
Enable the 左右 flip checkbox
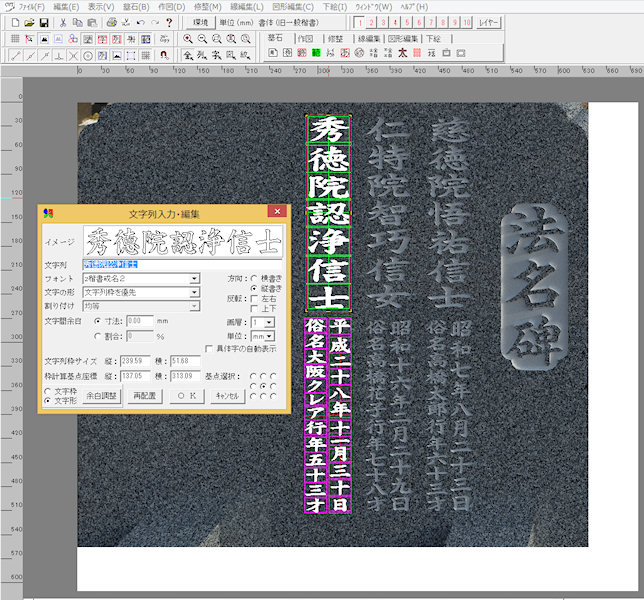point(253,297)
